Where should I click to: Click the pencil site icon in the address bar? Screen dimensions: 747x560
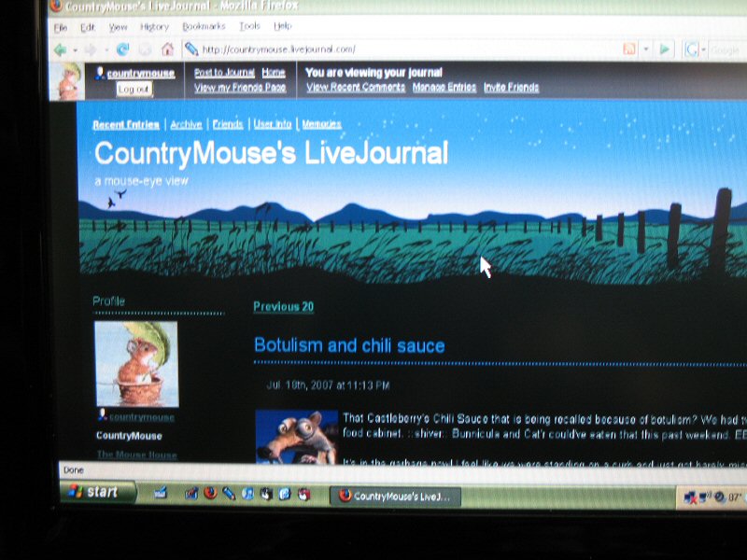pyautogui.click(x=191, y=49)
